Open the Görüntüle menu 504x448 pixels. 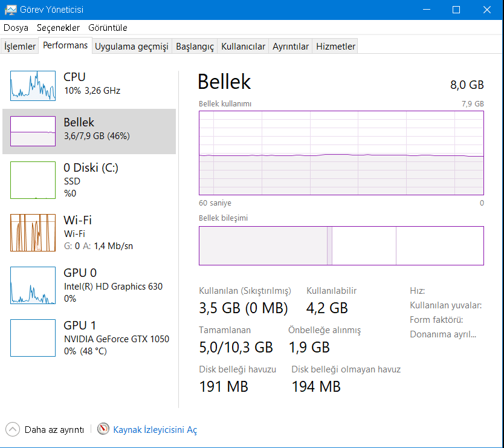point(108,28)
